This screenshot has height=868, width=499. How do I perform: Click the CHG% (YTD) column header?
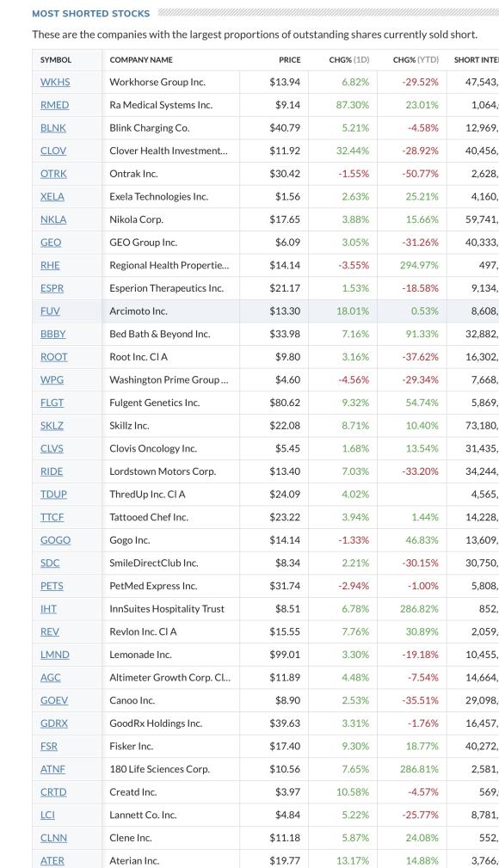click(416, 59)
